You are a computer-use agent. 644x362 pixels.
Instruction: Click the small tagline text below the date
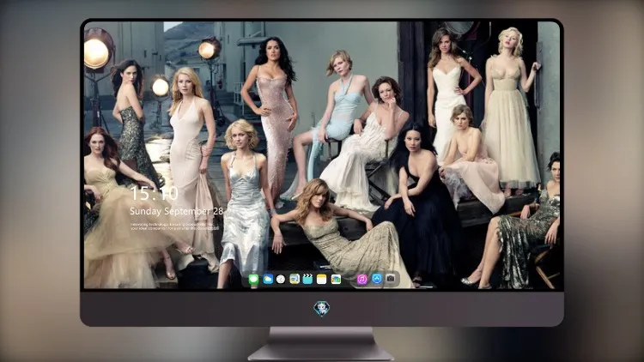[175, 226]
